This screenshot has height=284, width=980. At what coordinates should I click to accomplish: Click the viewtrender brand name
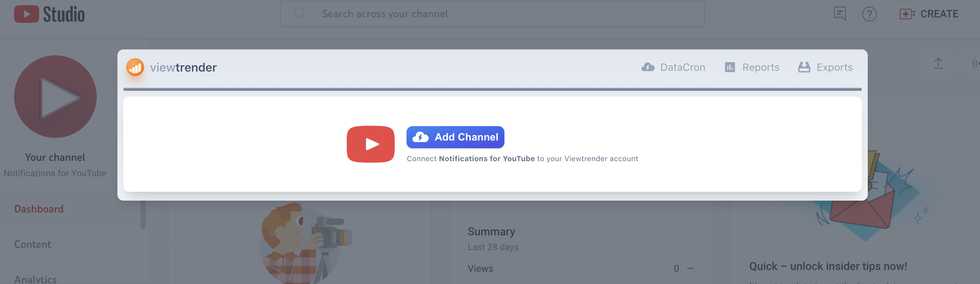[184, 67]
